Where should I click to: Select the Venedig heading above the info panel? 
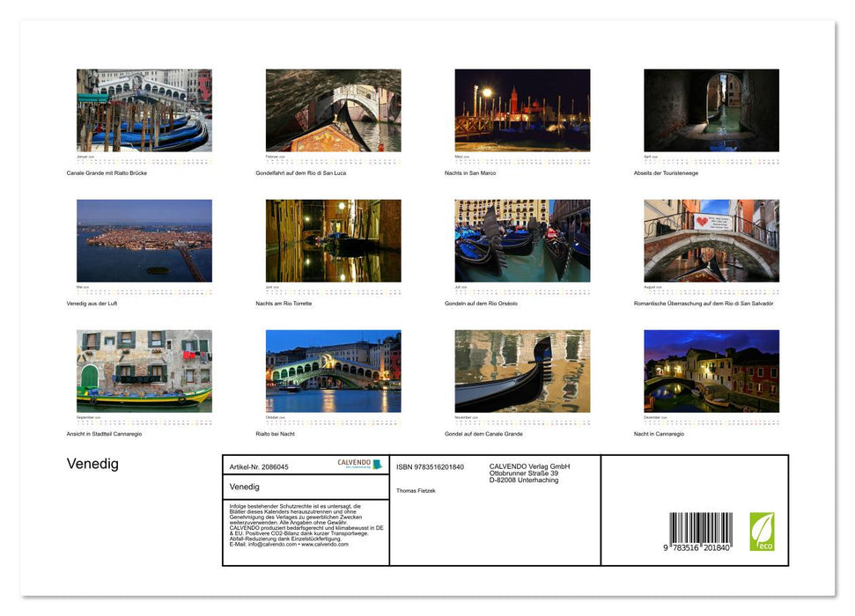[x=92, y=464]
